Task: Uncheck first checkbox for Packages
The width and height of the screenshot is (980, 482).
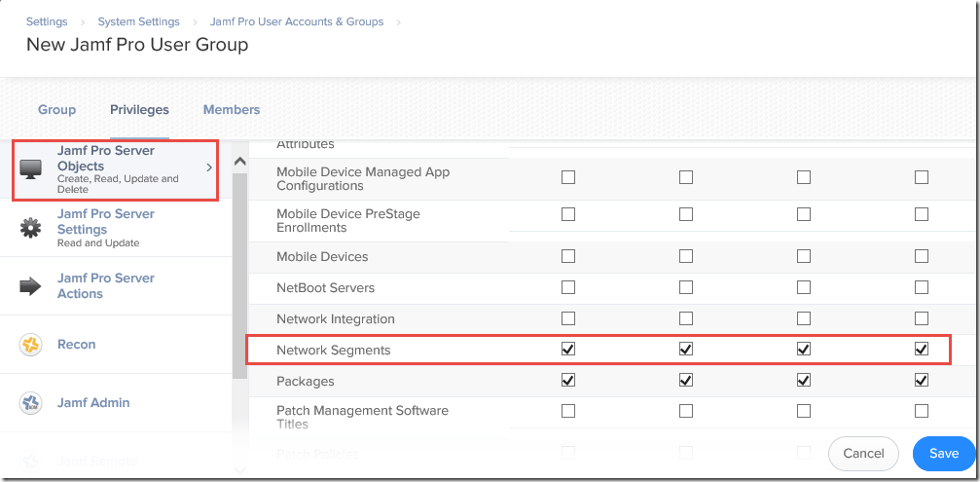Action: pos(568,380)
